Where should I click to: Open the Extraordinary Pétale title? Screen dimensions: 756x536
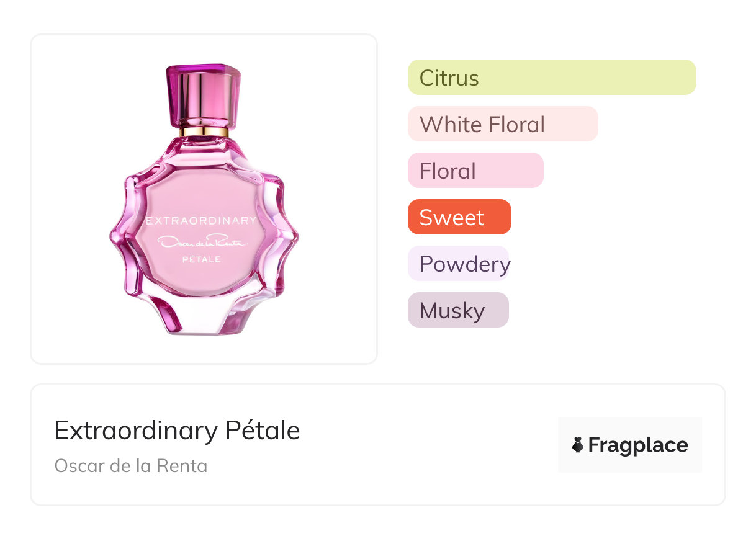(177, 430)
